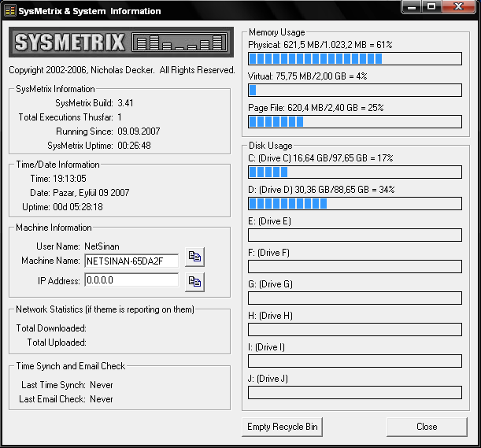This screenshot has width=481, height=448.
Task: Open the title bar system menu icon
Action: click(x=9, y=10)
